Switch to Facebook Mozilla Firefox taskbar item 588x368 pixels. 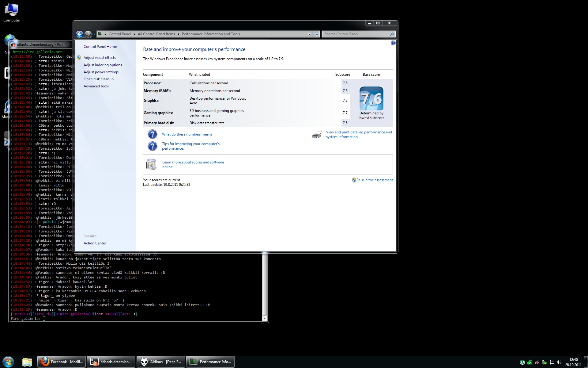click(x=62, y=362)
